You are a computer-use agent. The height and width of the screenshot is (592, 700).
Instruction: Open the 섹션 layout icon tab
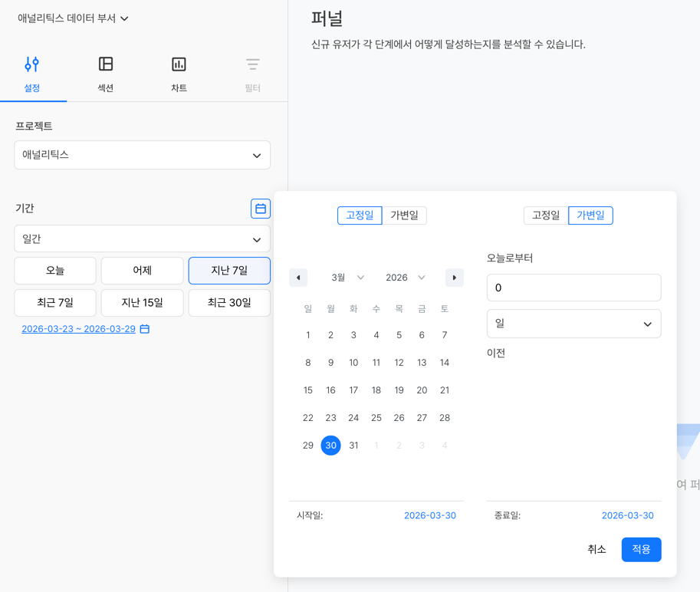pos(106,64)
